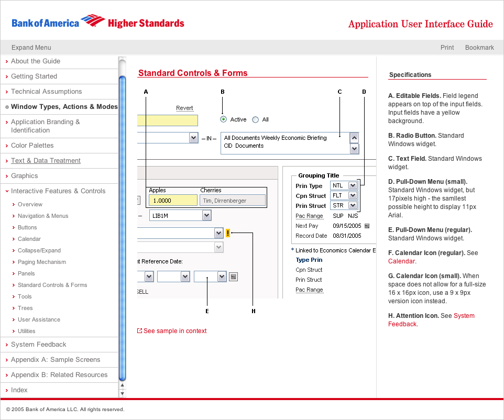The width and height of the screenshot is (504, 420).
Task: Open See sample in context link
Action: pos(175,331)
